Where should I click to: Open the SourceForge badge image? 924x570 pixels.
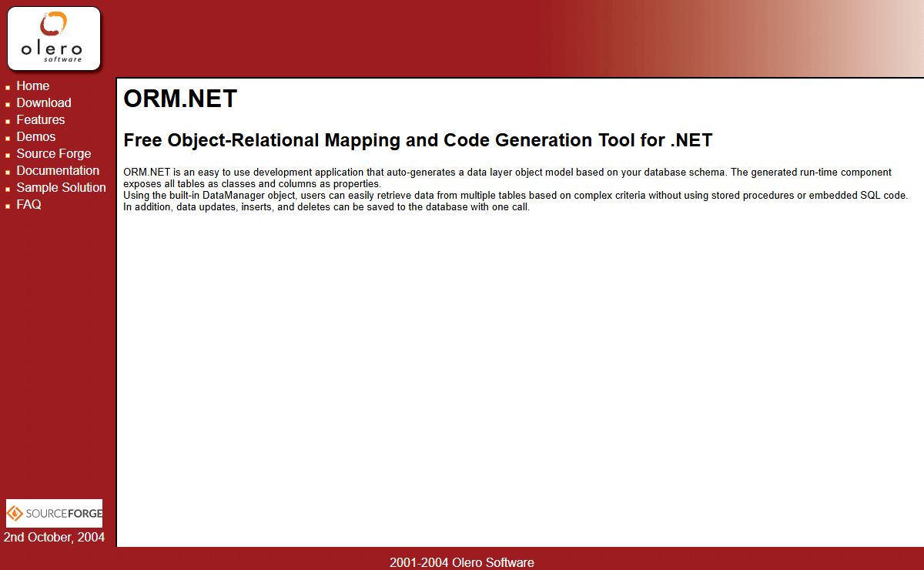tap(54, 513)
